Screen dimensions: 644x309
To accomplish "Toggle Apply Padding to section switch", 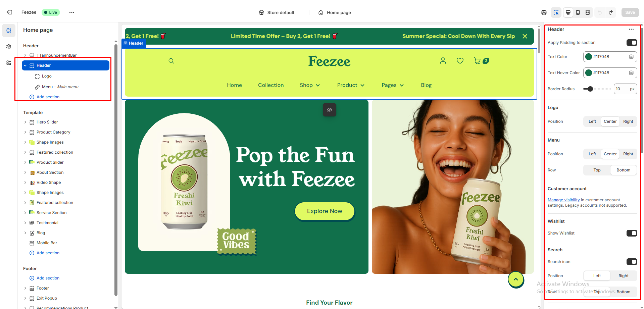I will click(x=632, y=43).
